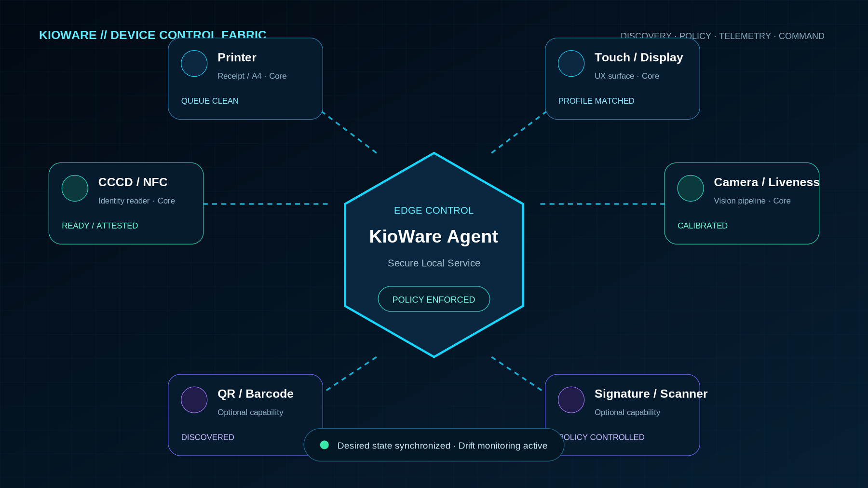
Task: Click the Camera / Liveness circle icon
Action: tap(691, 188)
